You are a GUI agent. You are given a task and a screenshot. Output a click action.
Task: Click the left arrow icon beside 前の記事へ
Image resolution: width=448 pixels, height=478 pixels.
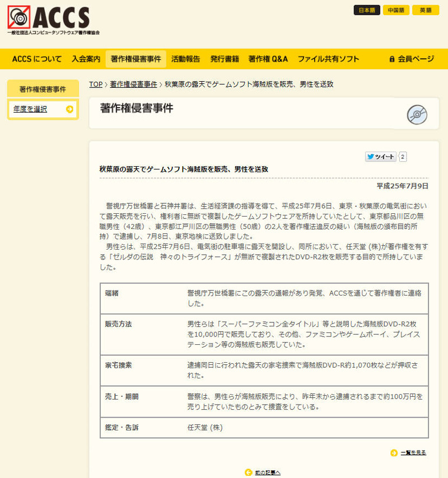[248, 472]
